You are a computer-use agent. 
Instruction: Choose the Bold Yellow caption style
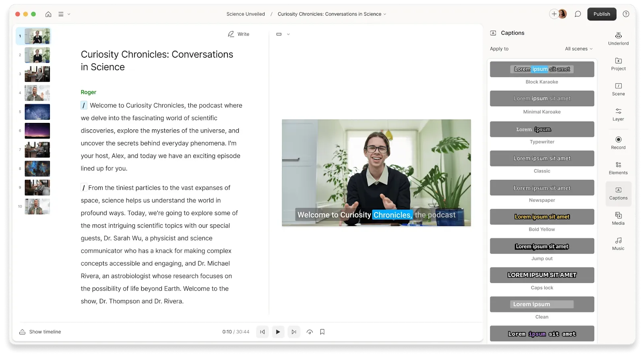pyautogui.click(x=542, y=217)
